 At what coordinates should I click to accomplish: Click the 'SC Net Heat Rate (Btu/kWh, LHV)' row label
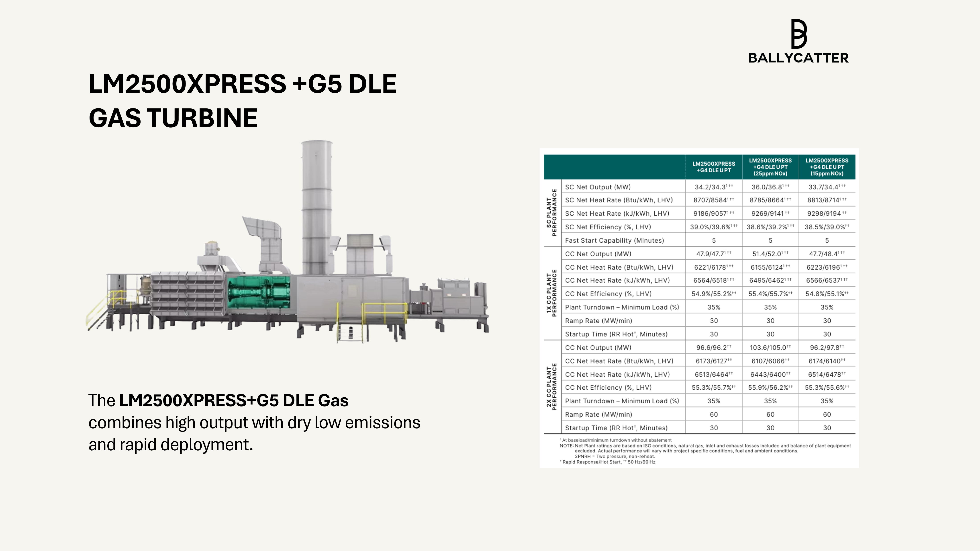pyautogui.click(x=619, y=200)
